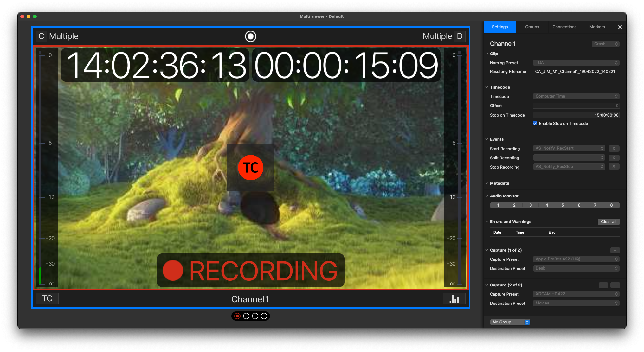Click the D source letter box
The height and width of the screenshot is (352, 644).
[460, 36]
